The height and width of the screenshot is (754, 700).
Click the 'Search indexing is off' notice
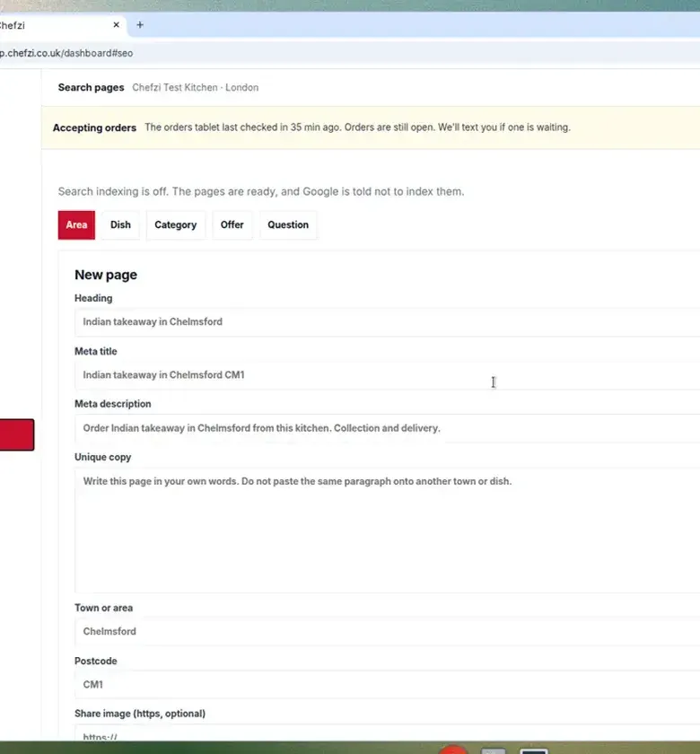coord(261,191)
